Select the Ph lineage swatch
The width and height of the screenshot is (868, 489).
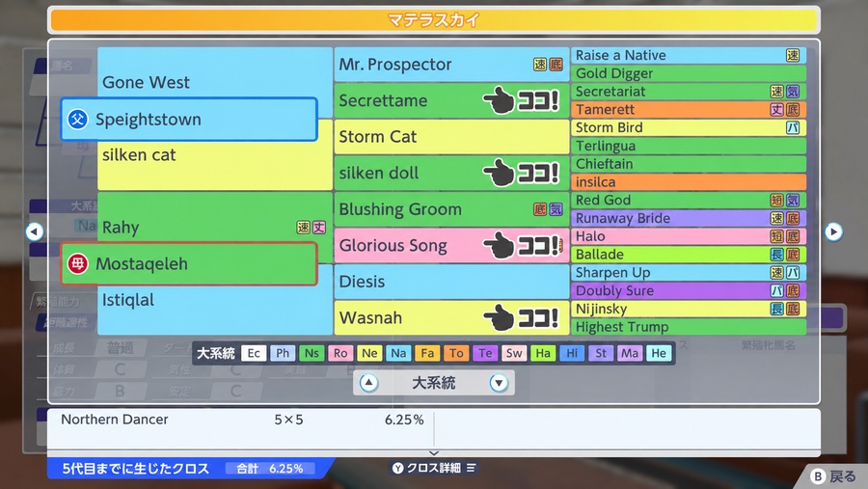pos(283,353)
